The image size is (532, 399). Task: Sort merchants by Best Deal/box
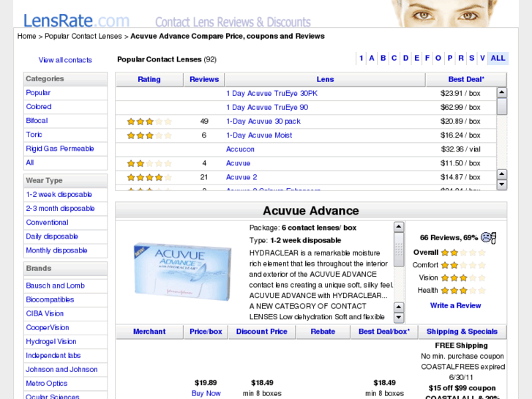(x=384, y=332)
